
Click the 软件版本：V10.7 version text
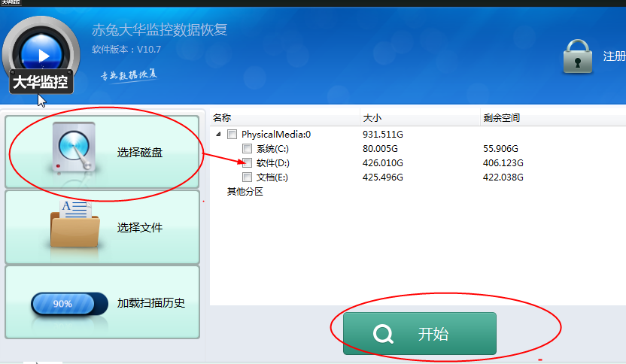click(x=126, y=50)
